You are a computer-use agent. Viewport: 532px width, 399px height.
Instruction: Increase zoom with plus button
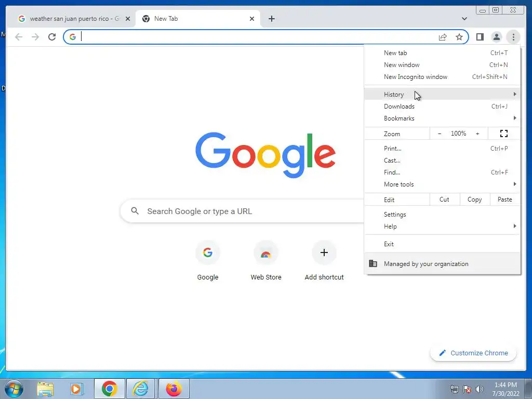click(477, 134)
